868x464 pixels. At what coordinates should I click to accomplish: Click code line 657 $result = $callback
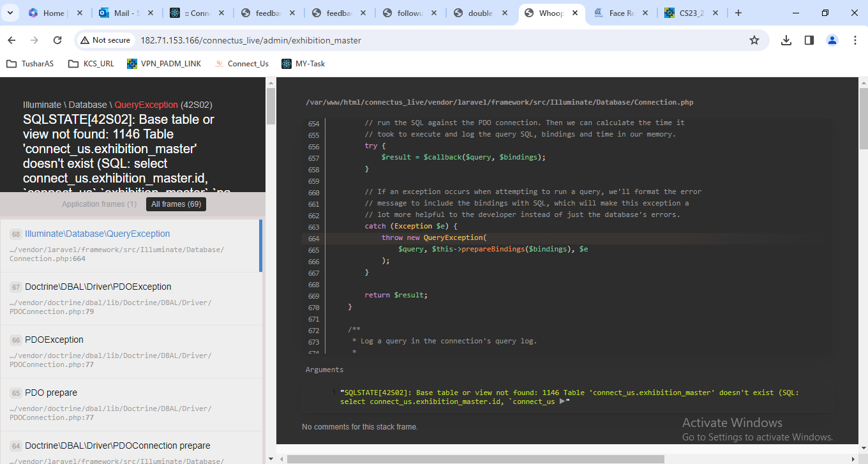464,157
